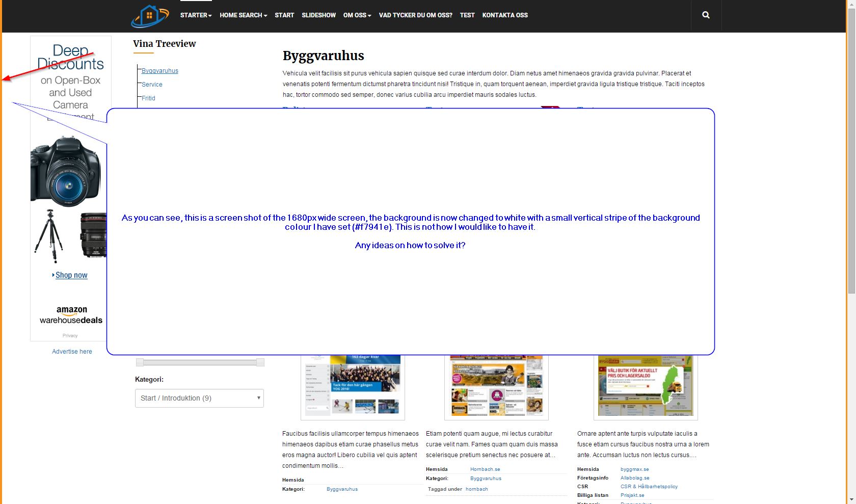The image size is (856, 504).
Task: Open the Hornbach.se website link
Action: pyautogui.click(x=485, y=469)
